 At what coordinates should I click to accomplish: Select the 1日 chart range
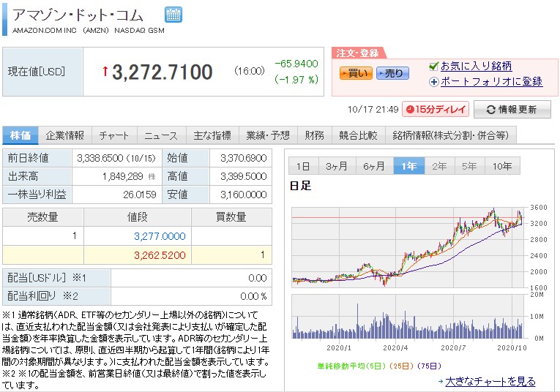pos(303,166)
